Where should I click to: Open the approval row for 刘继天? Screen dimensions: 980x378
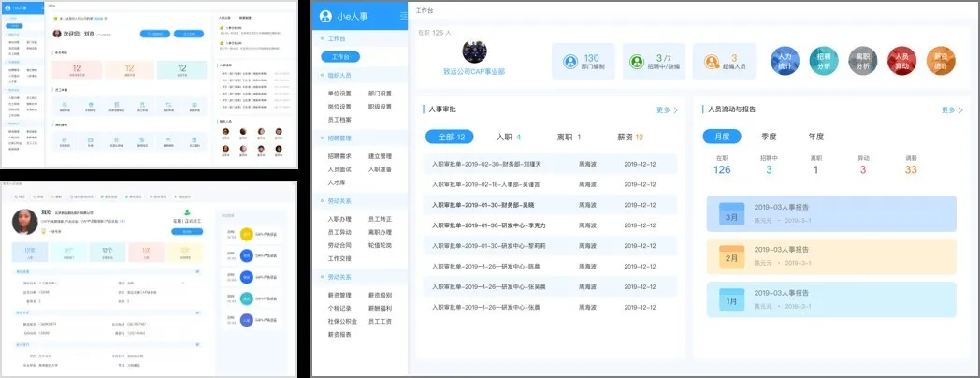click(x=550, y=165)
